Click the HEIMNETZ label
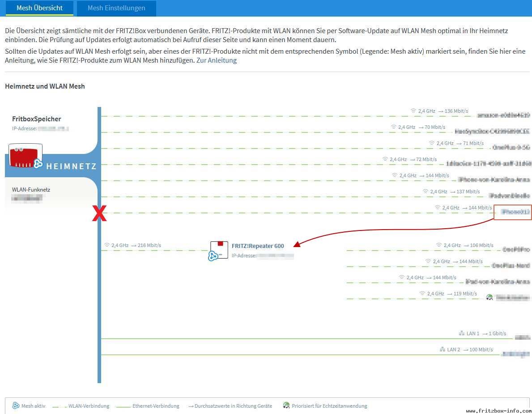532x414 pixels. pyautogui.click(x=71, y=166)
